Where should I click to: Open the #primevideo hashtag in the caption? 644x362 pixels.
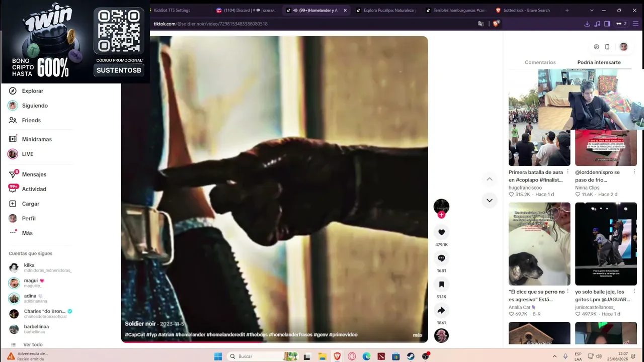(343, 335)
